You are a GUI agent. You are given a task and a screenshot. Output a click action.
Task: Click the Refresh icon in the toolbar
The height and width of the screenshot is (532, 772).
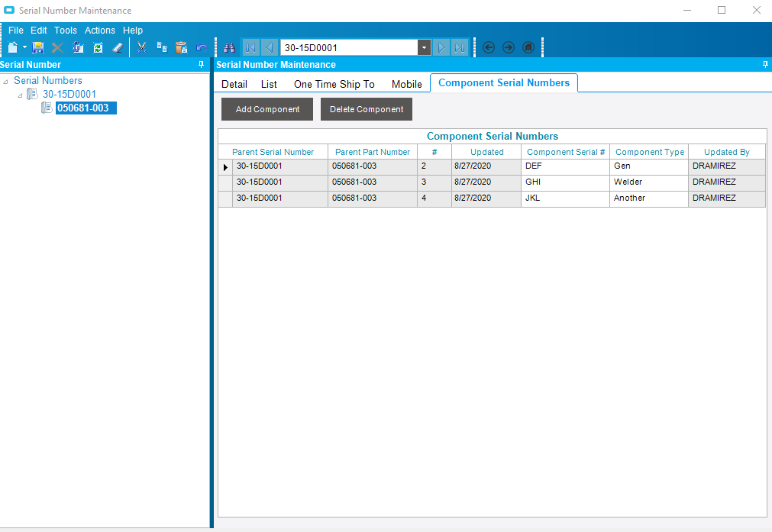pos(98,47)
